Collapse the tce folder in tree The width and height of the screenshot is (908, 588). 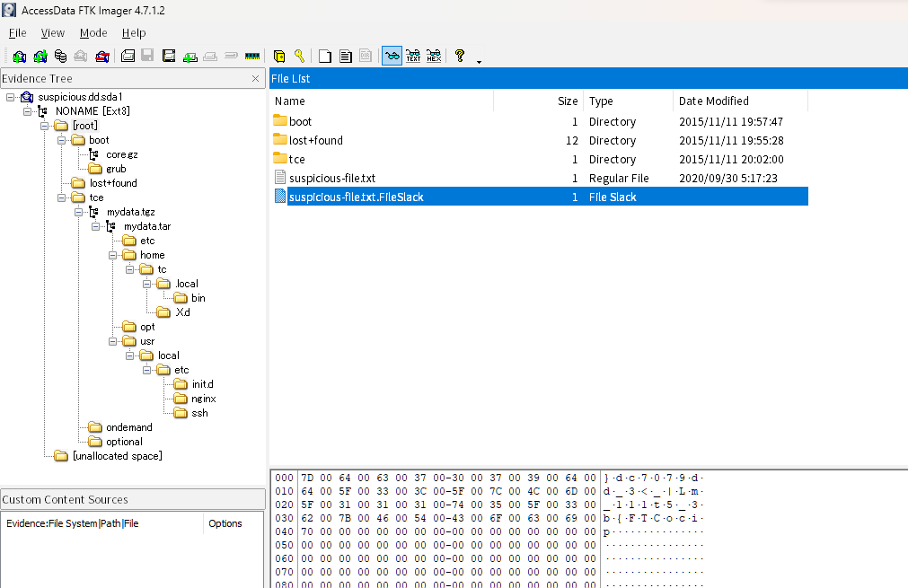61,197
